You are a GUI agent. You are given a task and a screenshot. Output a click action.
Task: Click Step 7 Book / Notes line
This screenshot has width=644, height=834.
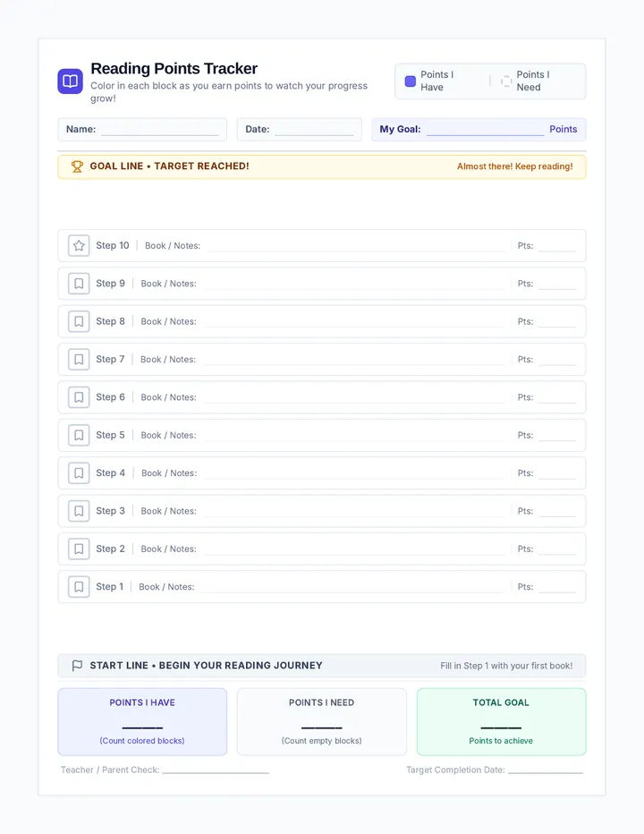click(x=353, y=360)
